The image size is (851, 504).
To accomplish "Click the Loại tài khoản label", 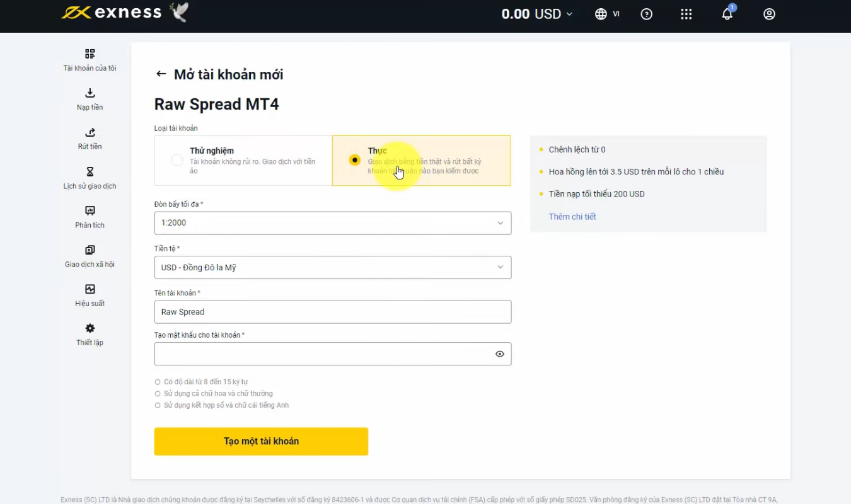I will [x=176, y=128].
